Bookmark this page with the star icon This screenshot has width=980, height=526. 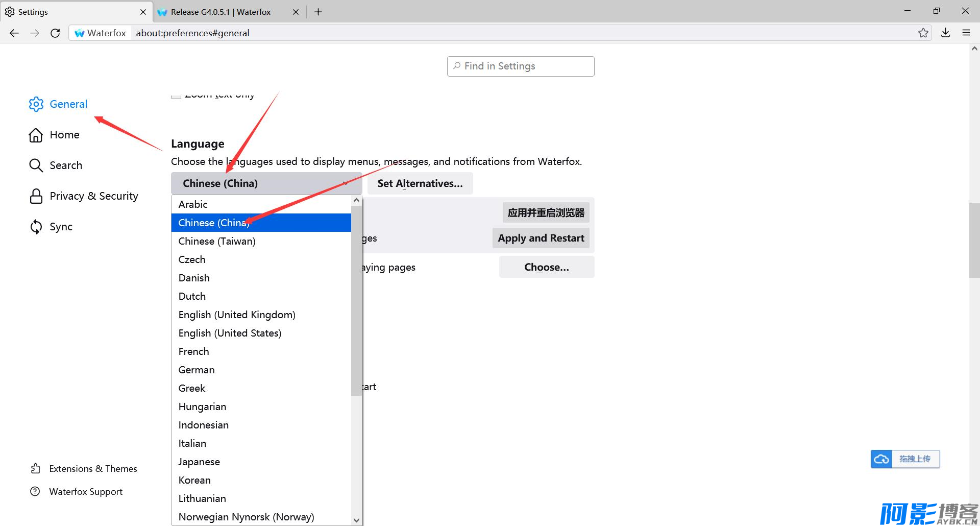[923, 33]
